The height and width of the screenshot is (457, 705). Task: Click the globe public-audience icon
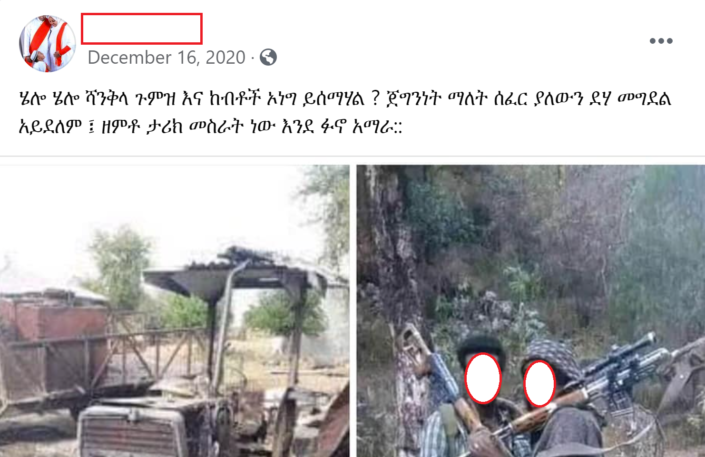coord(268,58)
